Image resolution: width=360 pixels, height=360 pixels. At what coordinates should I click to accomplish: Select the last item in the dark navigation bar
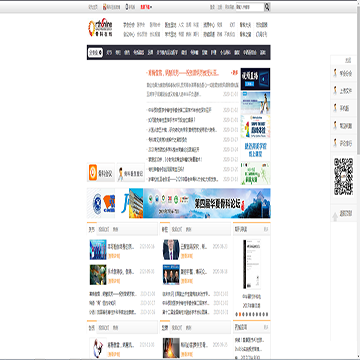click(263, 53)
